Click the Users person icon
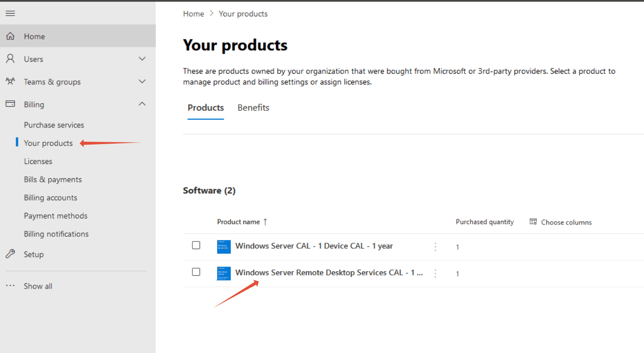Screen dimensions: 644x353 coord(10,59)
